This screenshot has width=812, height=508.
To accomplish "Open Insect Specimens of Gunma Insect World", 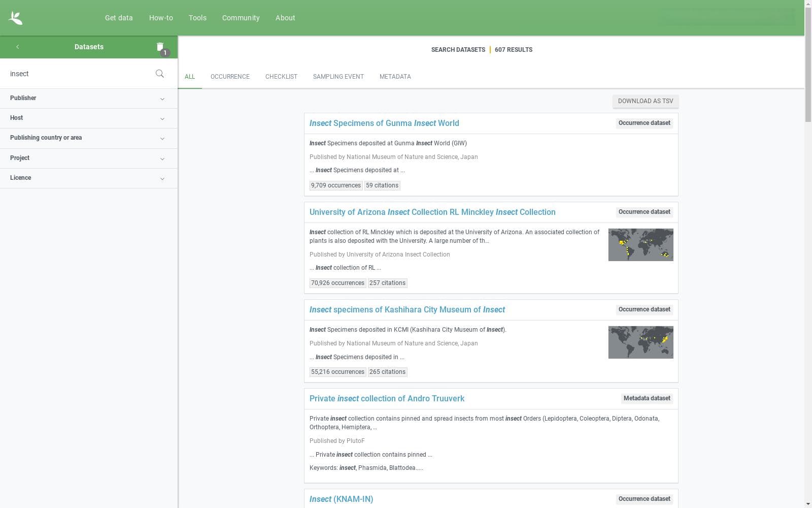I will tap(384, 123).
